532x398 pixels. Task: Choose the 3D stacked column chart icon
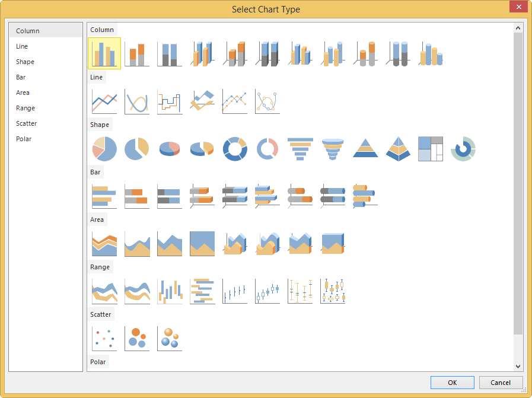[235, 53]
